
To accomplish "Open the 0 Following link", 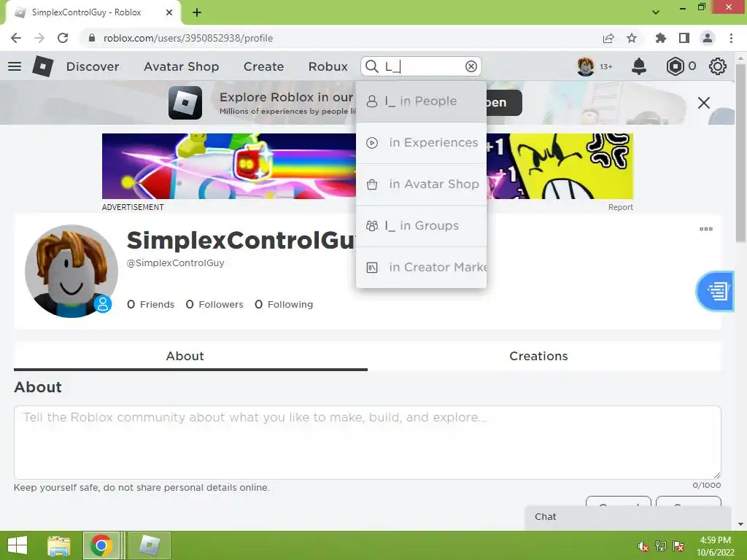I will pyautogui.click(x=284, y=304).
